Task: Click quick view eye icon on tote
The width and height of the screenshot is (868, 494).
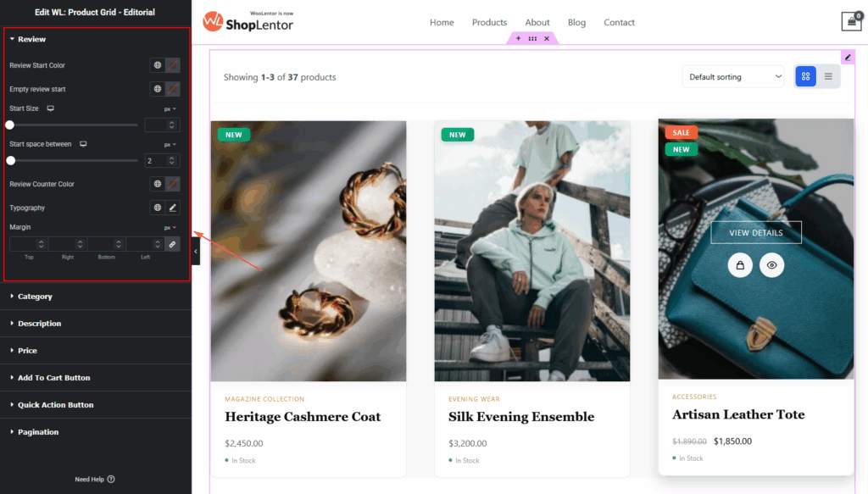Action: (x=771, y=265)
